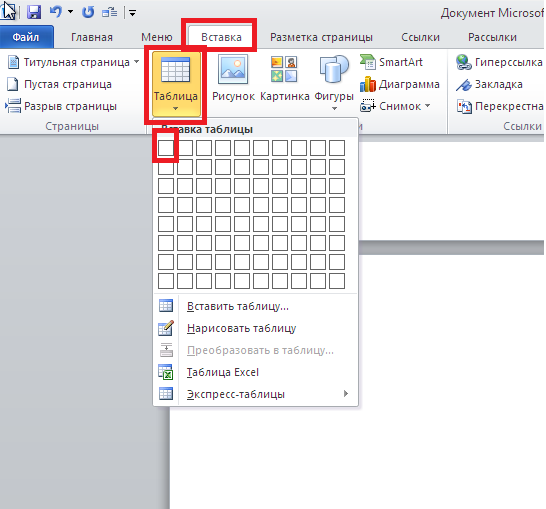Image resolution: width=546 pixels, height=509 pixels.
Task: Select the top-left cell of table grid
Action: pos(166,148)
